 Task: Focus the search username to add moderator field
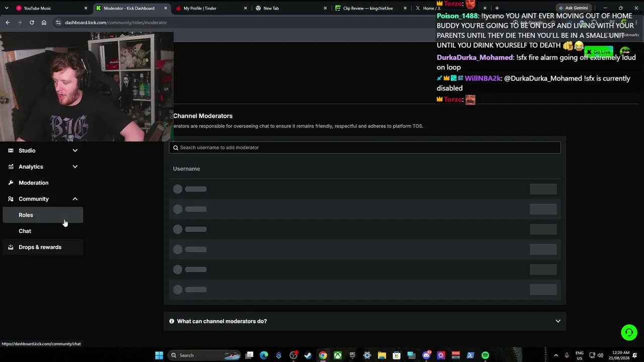[365, 147]
